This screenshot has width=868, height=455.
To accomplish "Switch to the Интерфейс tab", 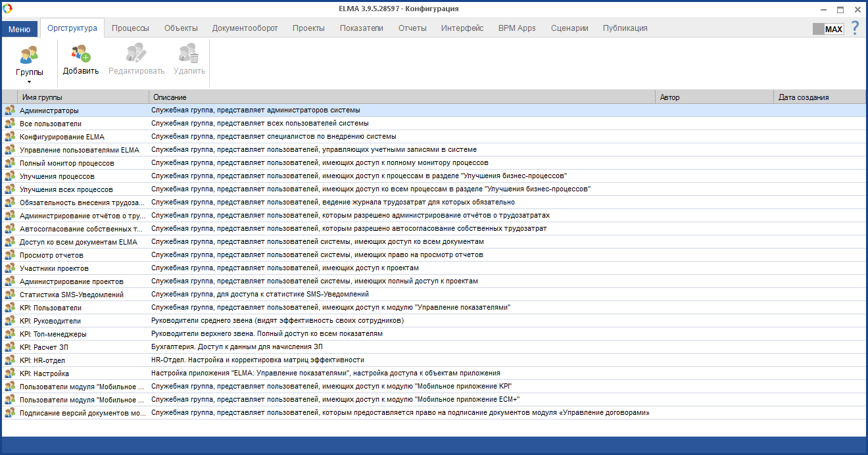I will [x=462, y=28].
